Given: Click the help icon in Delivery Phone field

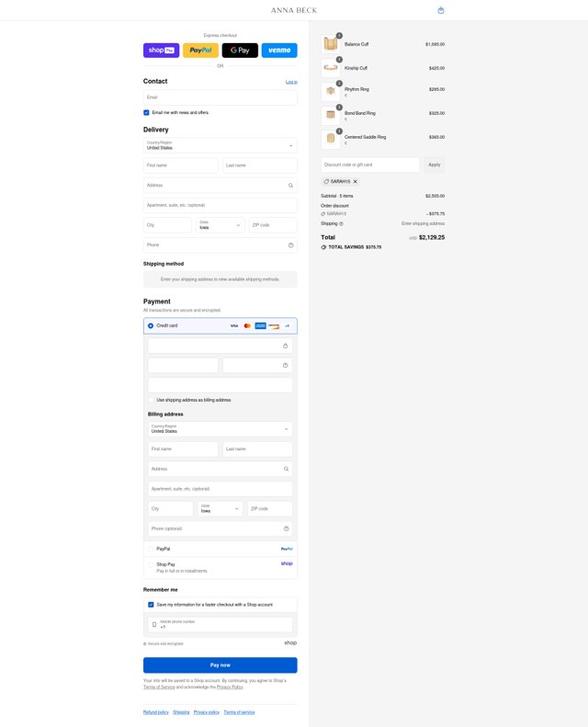Looking at the screenshot, I should tap(290, 245).
